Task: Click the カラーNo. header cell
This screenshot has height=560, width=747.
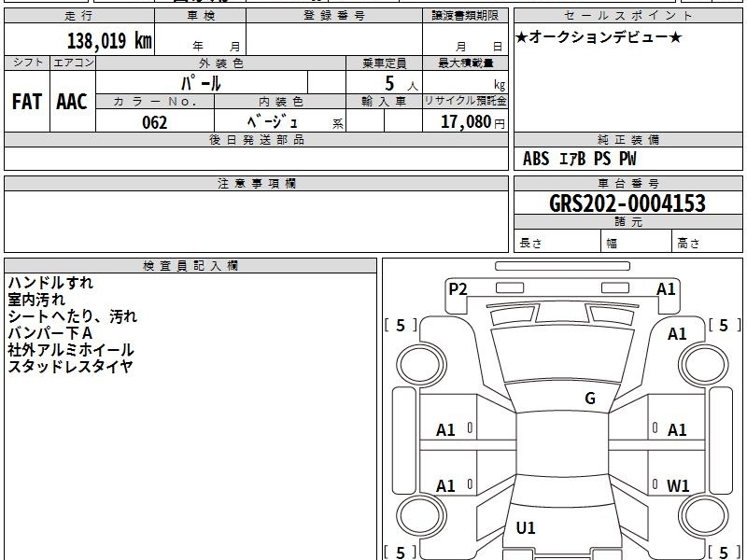Action: (x=155, y=102)
